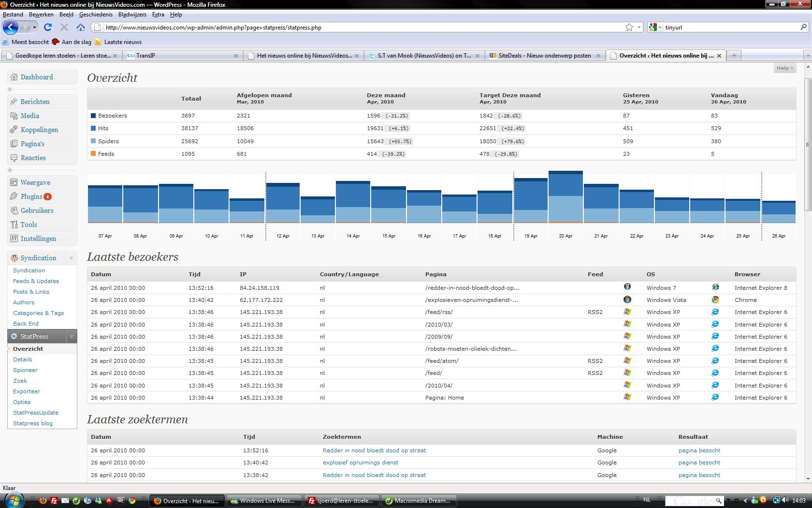The width and height of the screenshot is (812, 508).
Task: Click the orange Feeds legend swatch
Action: (x=93, y=154)
